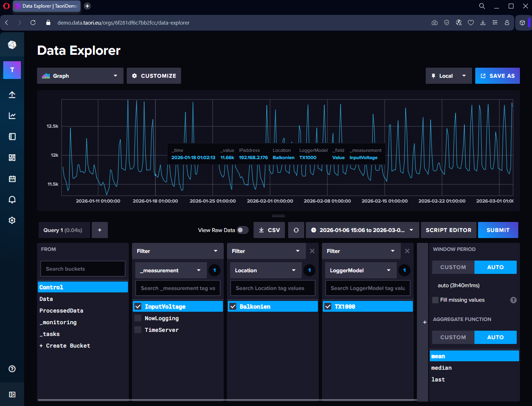
Task: Open the time range picker dropdown
Action: pyautogui.click(x=362, y=230)
